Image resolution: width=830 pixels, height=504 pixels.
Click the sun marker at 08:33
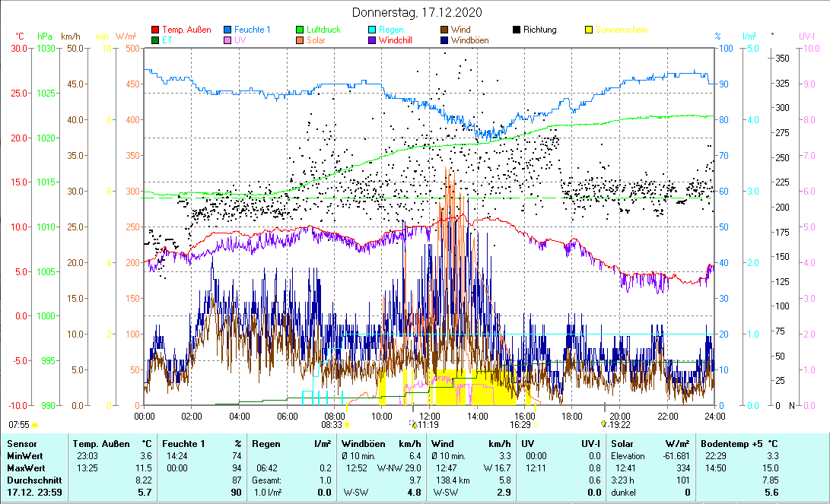348,426
